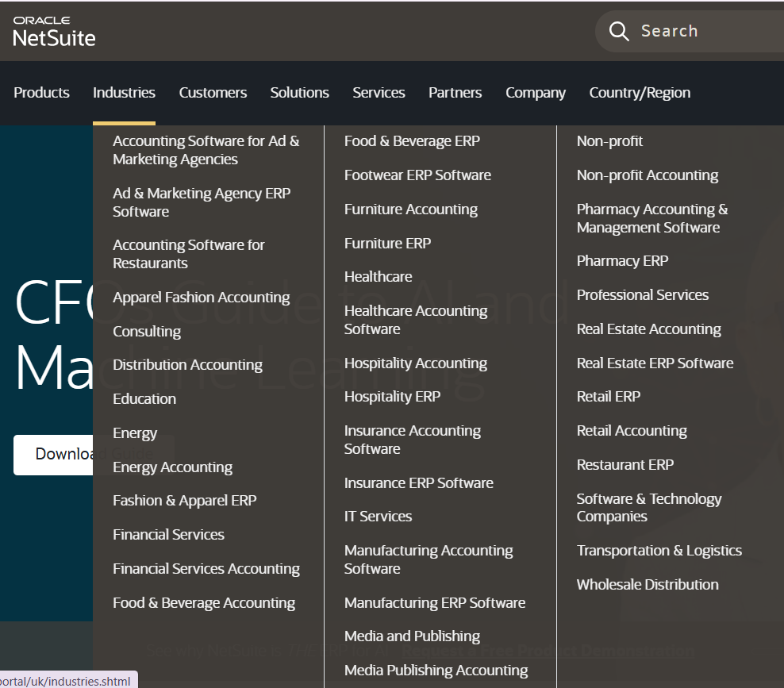This screenshot has height=688, width=784.
Task: Click the Oracle NetSuite logo
Action: click(x=54, y=32)
